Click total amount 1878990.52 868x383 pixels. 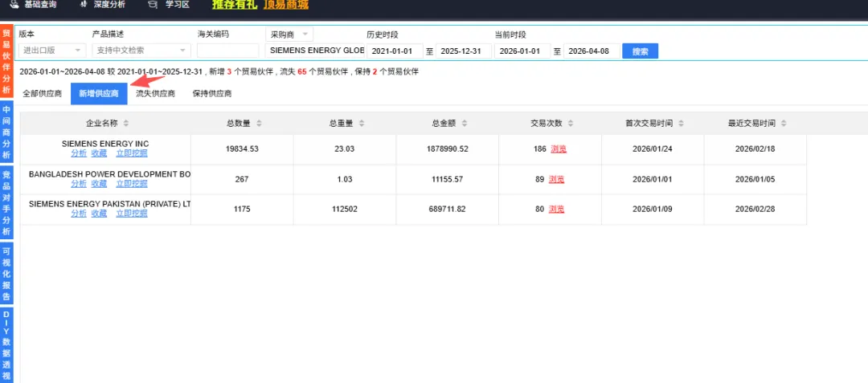(x=448, y=149)
